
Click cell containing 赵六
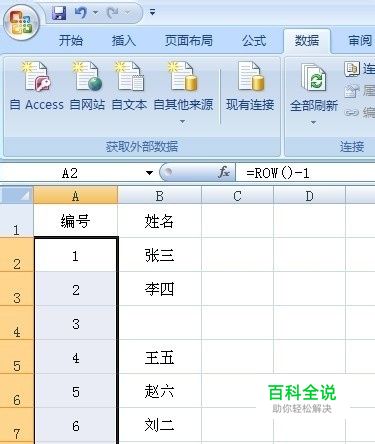coord(160,391)
